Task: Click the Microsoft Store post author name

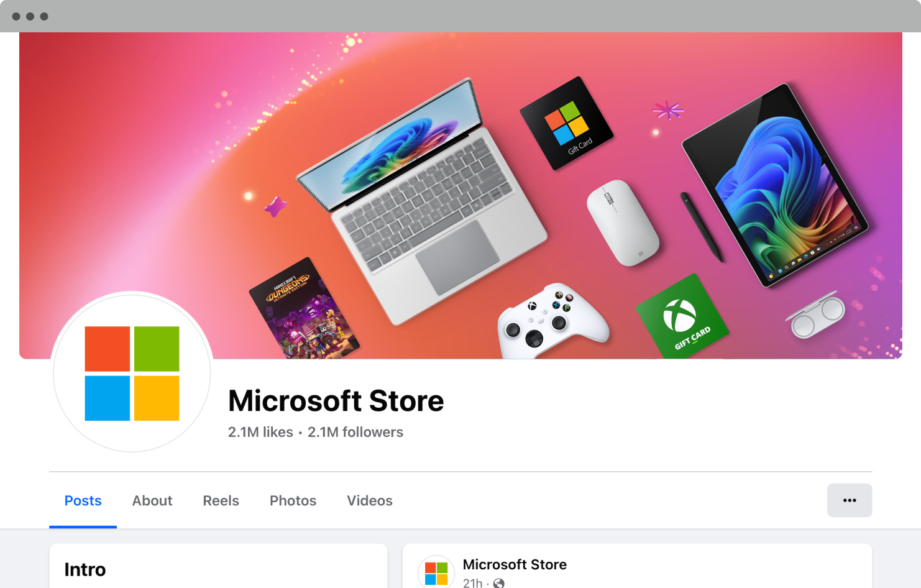Action: click(x=515, y=564)
